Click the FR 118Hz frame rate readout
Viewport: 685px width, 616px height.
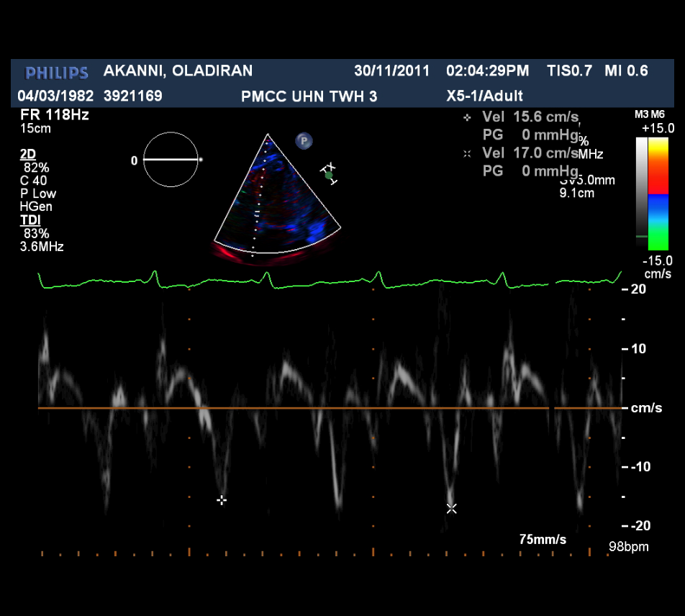54,114
